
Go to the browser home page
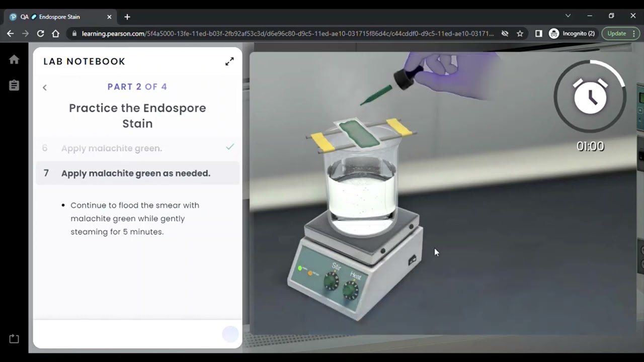56,33
